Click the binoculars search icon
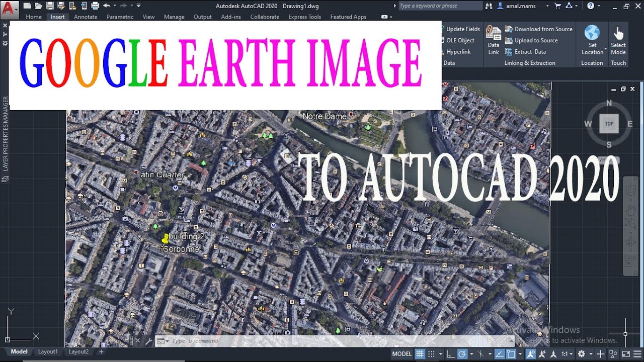Screen dimensions: 644x362 (x=489, y=6)
